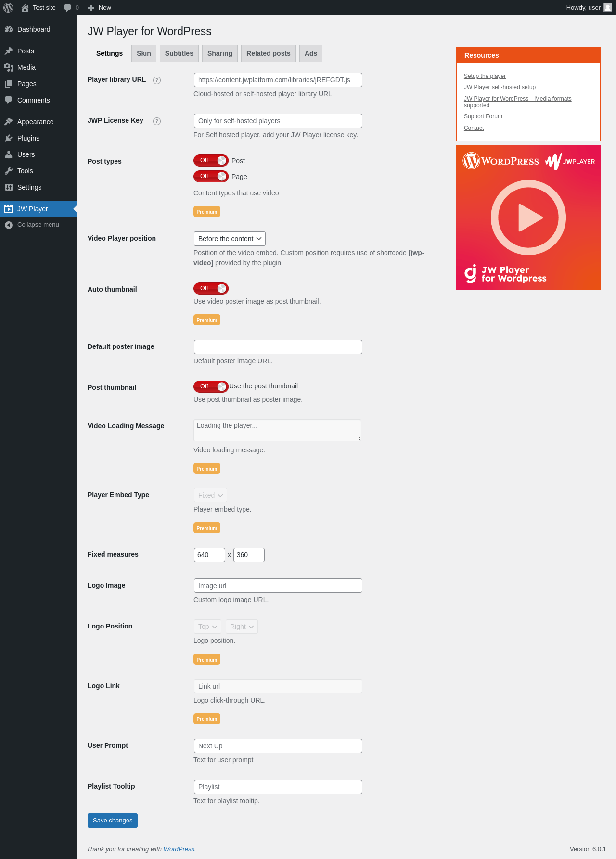Screen dimensions: 616x859
Task: Click the fixed width field showing 640
Action: pyautogui.click(x=209, y=555)
